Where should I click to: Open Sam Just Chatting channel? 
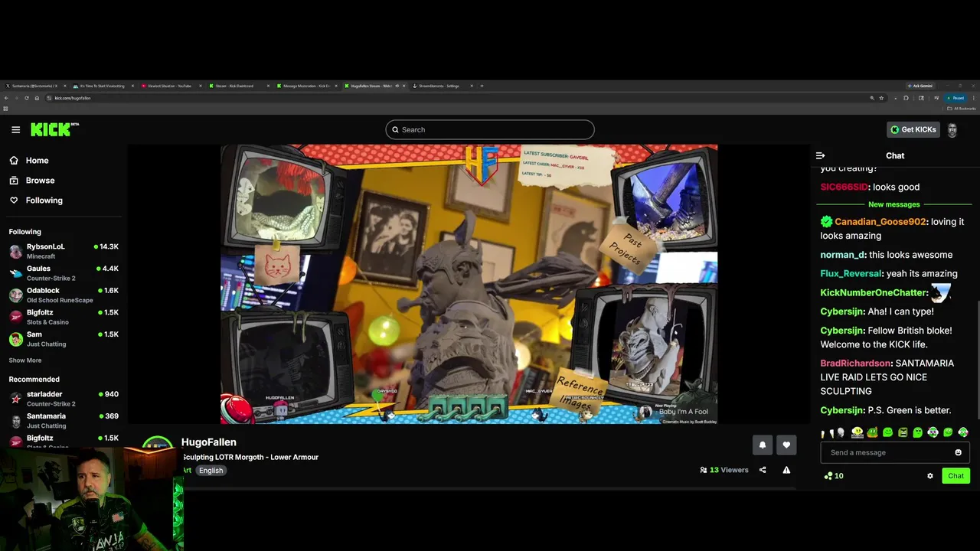64,339
